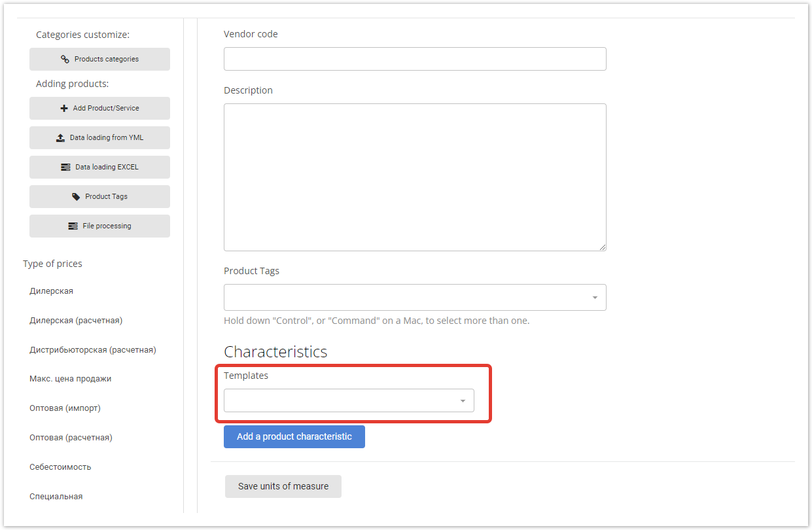
Task: Click inside the Description text area
Action: pos(415,177)
